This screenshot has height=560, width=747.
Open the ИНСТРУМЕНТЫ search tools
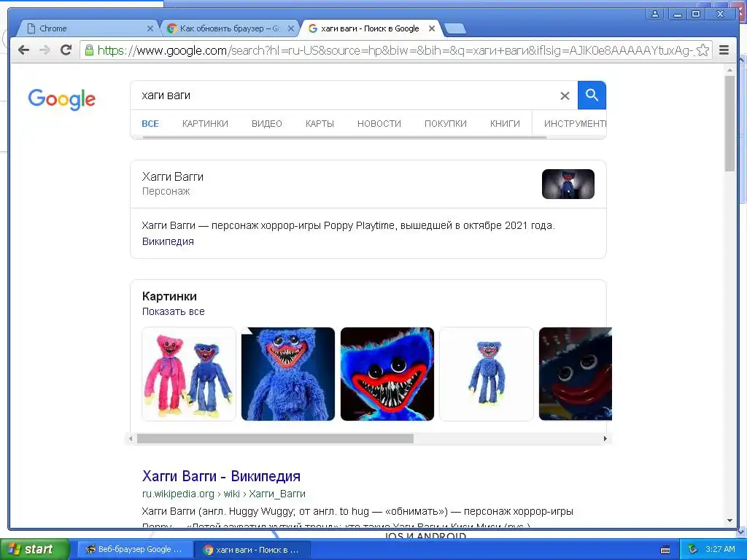[575, 124]
